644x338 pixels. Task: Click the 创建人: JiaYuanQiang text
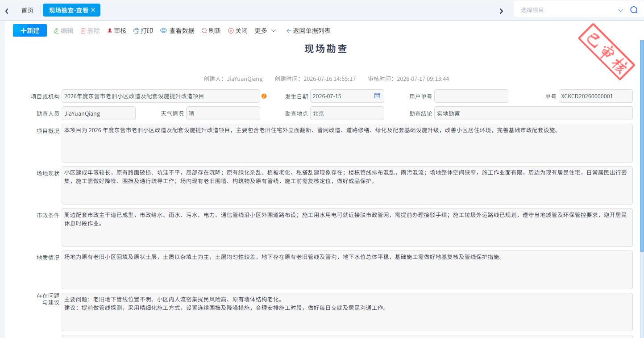pos(233,79)
